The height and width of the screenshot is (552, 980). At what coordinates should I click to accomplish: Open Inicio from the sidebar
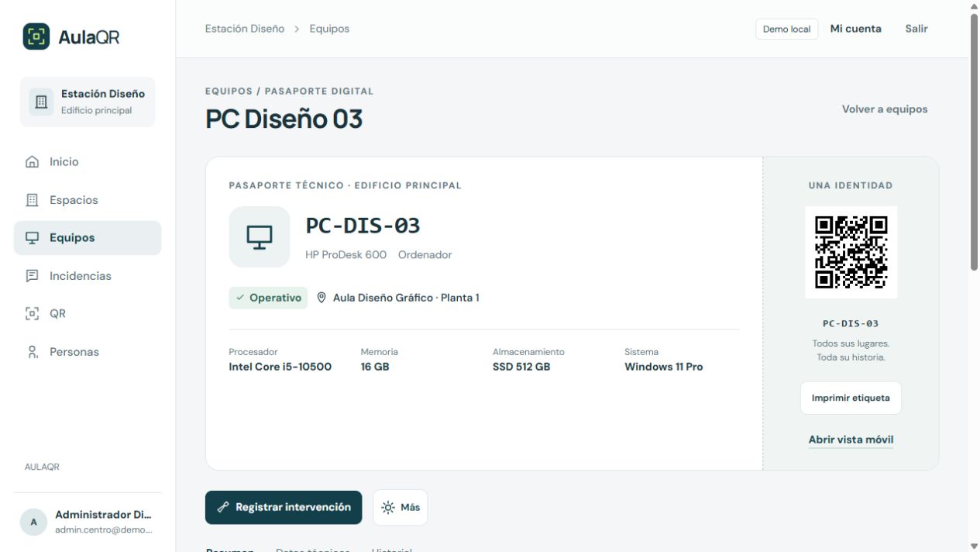coord(88,162)
